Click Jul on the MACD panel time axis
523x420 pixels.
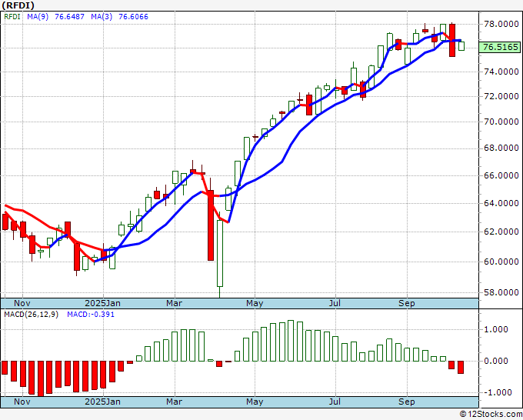pyautogui.click(x=335, y=402)
